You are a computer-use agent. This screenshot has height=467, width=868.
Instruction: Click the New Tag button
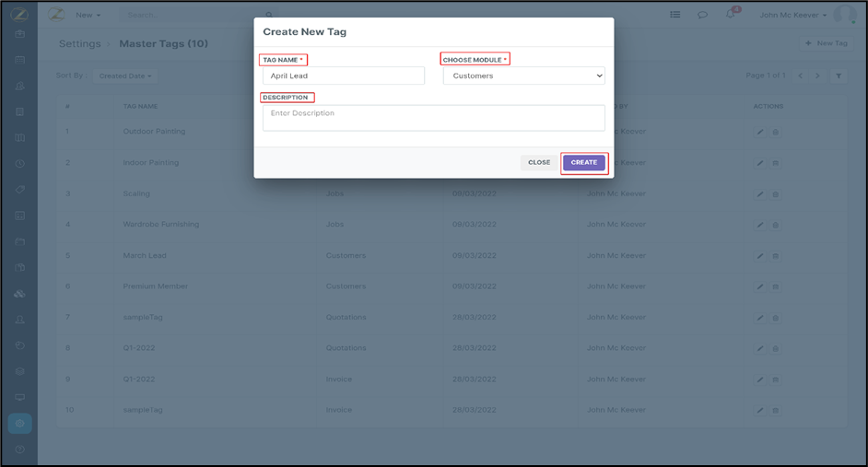(x=827, y=43)
